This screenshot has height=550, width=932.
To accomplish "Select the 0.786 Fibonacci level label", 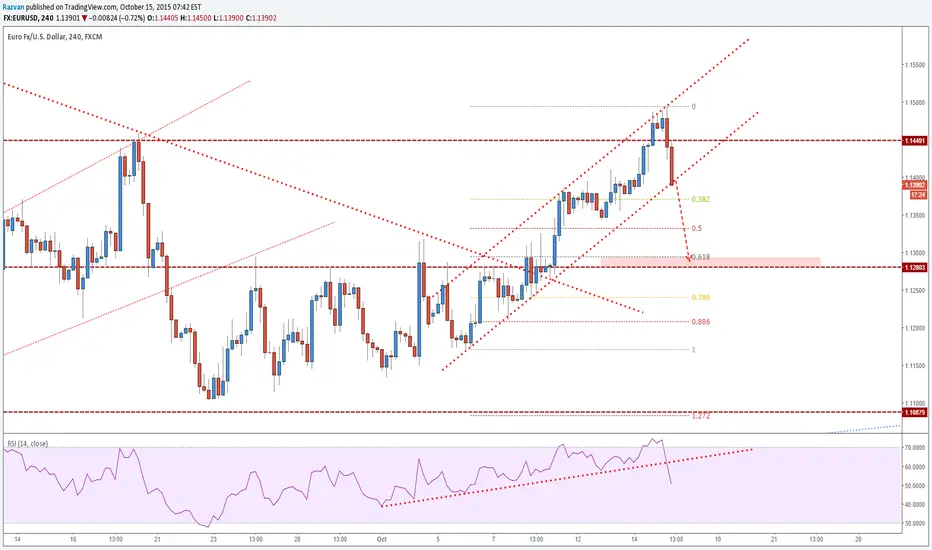I will pos(701,297).
